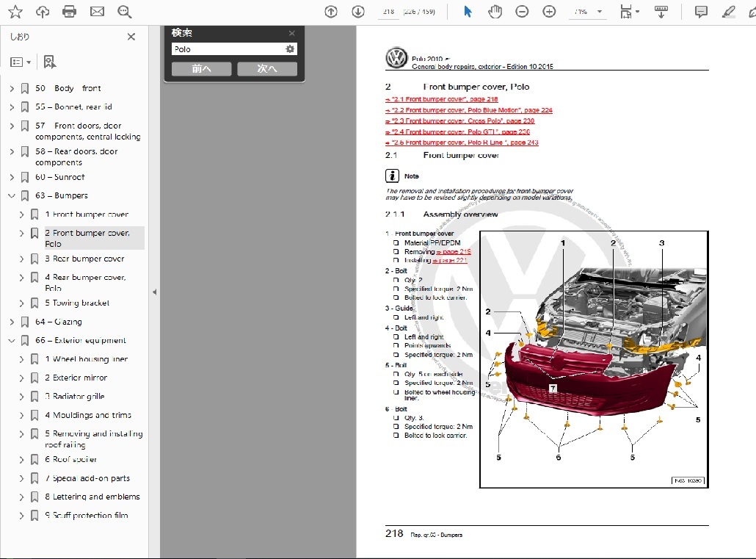This screenshot has width=756, height=559.
Task: Expand the 50 Body front bookmark
Action: point(12,88)
